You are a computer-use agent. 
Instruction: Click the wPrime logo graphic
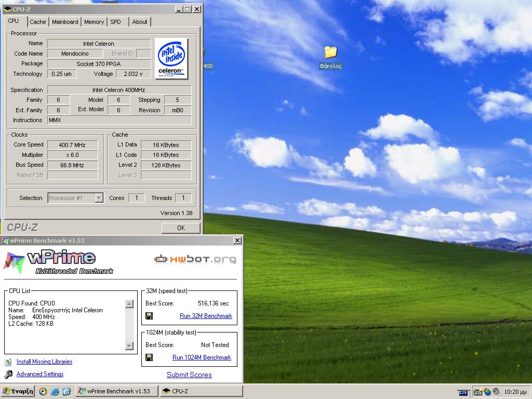coord(58,262)
